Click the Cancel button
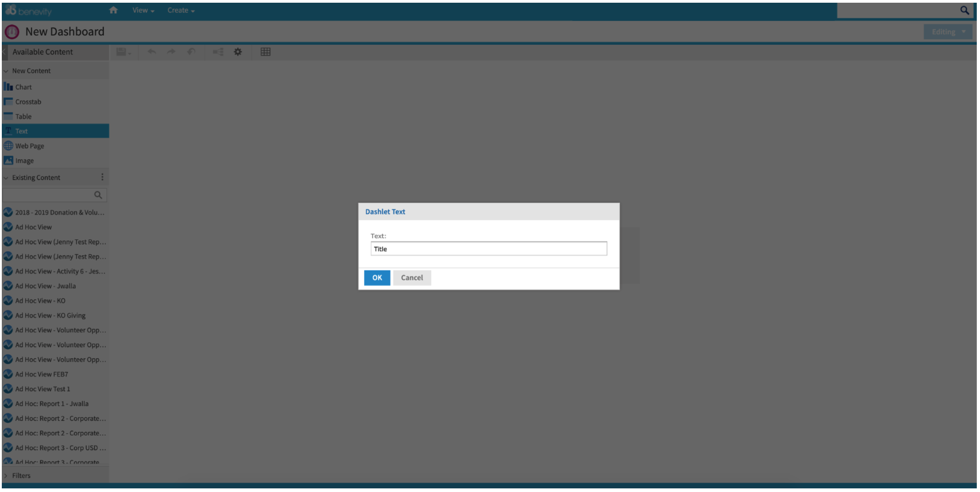 click(x=412, y=278)
